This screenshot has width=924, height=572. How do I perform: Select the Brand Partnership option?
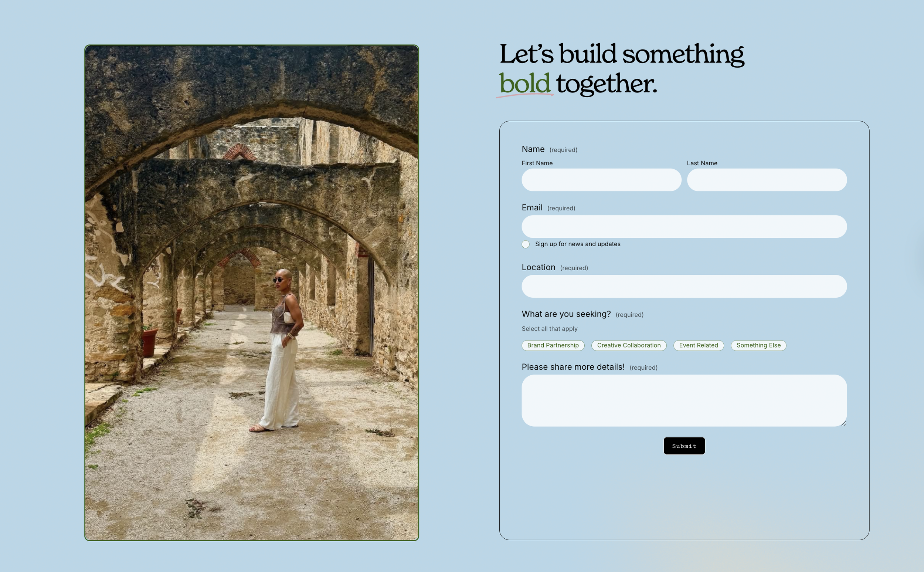[553, 345]
